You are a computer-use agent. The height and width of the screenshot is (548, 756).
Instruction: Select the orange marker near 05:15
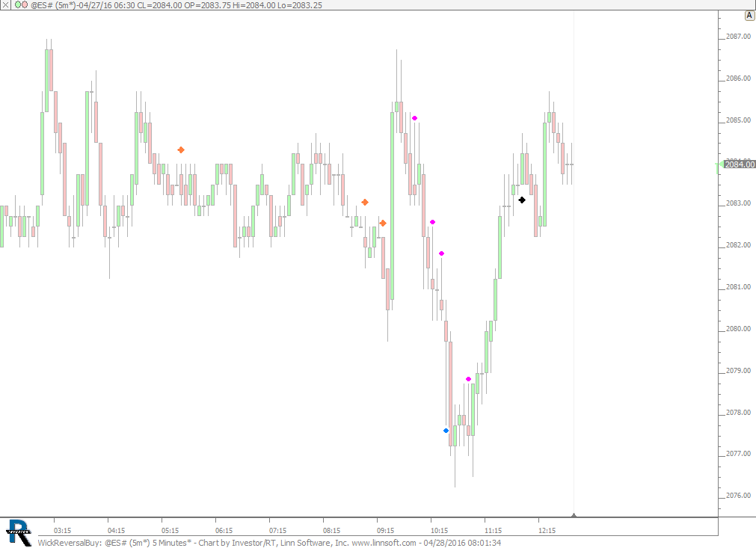pos(181,150)
